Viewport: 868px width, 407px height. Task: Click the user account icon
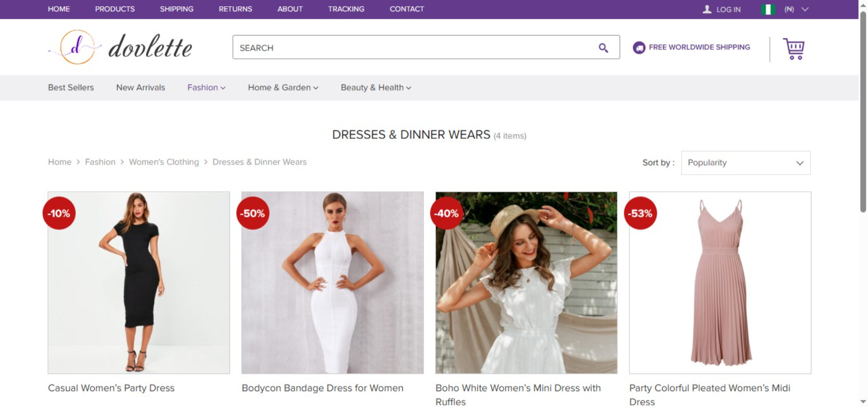click(x=707, y=9)
